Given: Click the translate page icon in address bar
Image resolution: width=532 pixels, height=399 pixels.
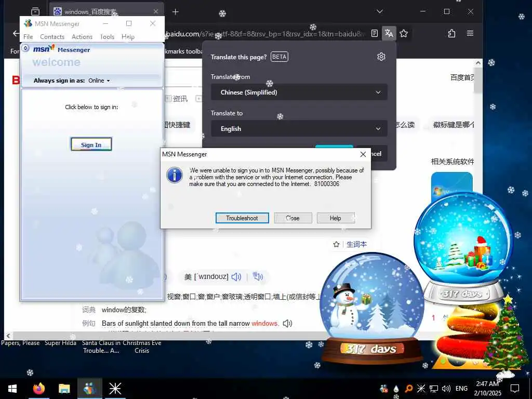Looking at the screenshot, I should (389, 33).
